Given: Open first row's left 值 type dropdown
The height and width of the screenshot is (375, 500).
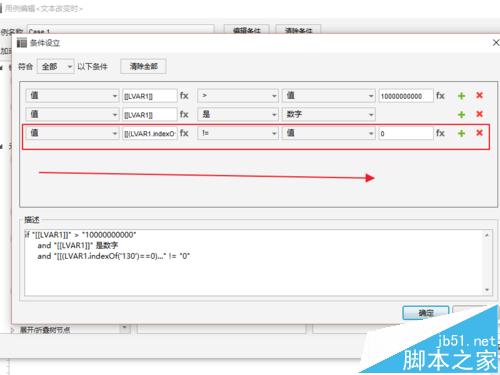Looking at the screenshot, I should tap(72, 96).
